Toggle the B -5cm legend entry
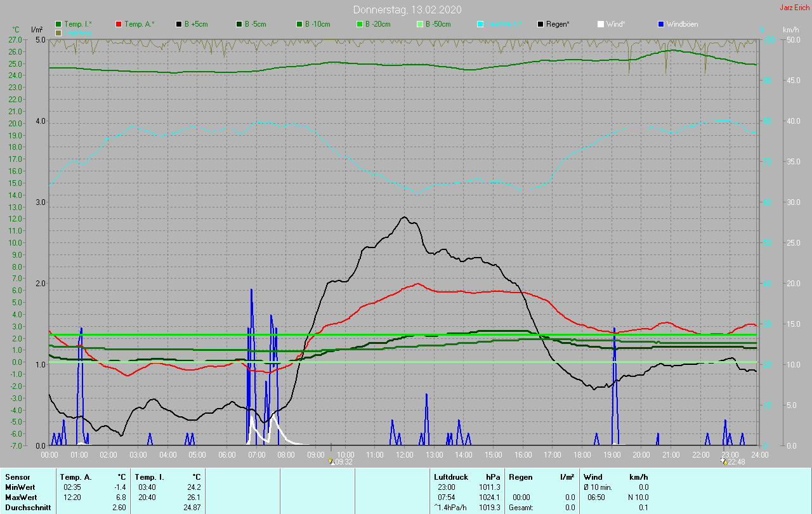The height and width of the screenshot is (514, 812). pos(256,24)
